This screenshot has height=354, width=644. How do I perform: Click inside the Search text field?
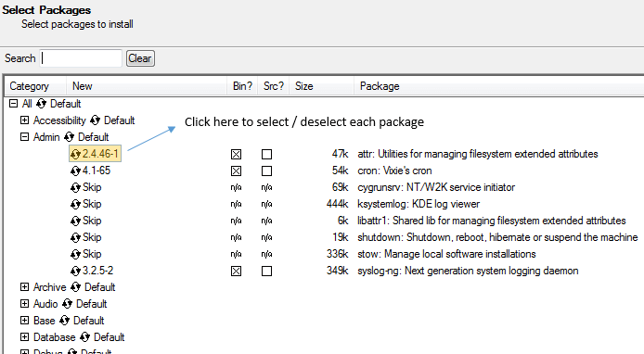[81, 58]
